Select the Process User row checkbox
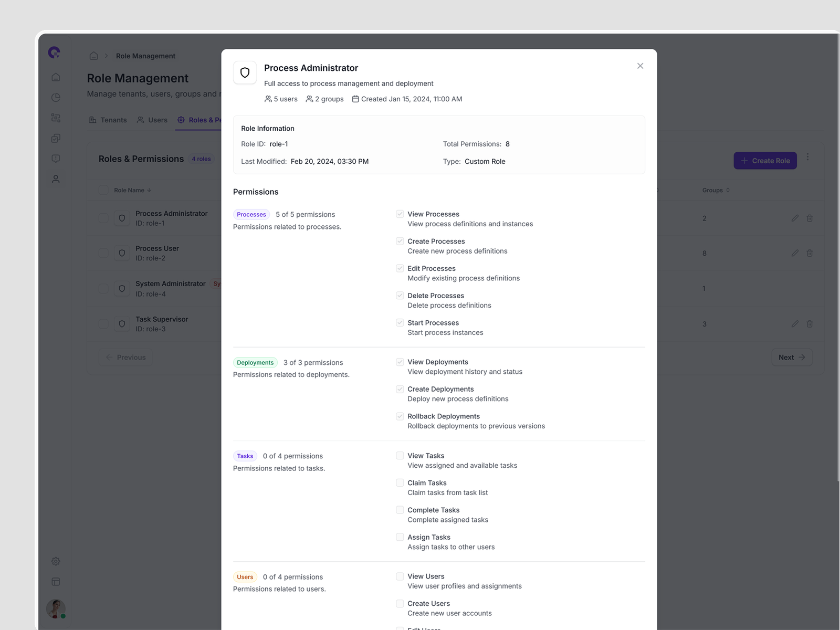Image resolution: width=840 pixels, height=630 pixels. [103, 253]
